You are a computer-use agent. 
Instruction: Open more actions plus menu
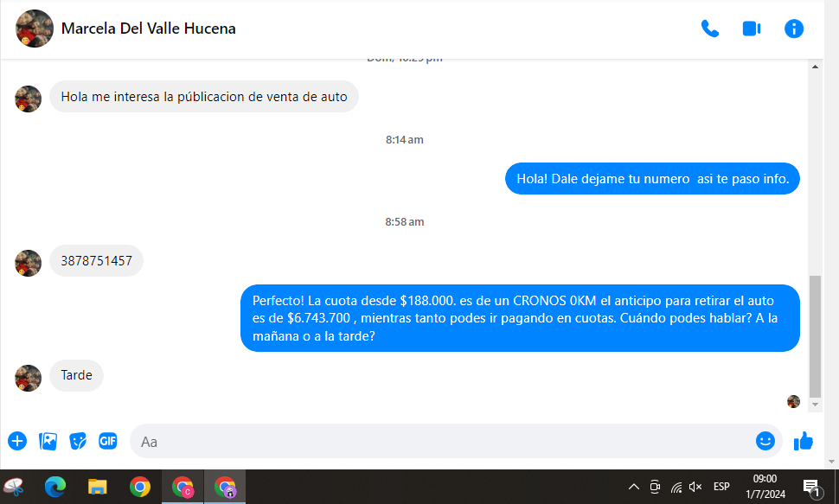17,441
